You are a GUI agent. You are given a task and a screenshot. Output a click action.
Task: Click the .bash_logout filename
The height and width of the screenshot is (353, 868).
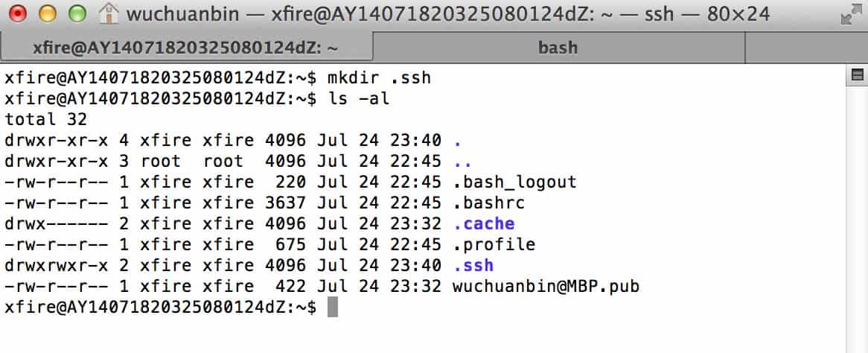(x=515, y=182)
